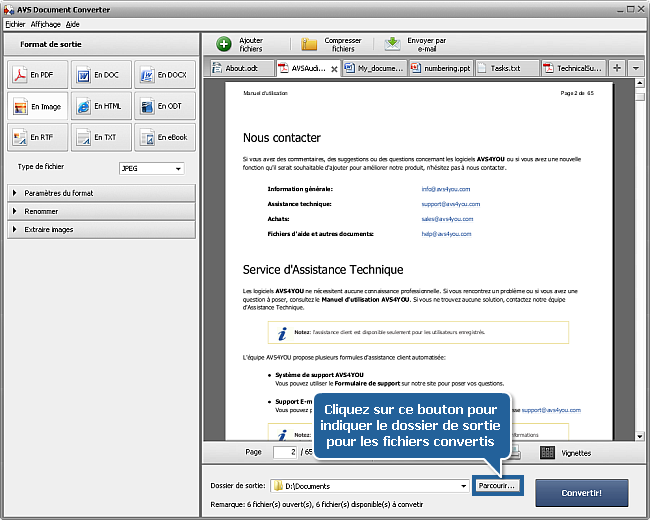Select the En Image output format

[37, 106]
